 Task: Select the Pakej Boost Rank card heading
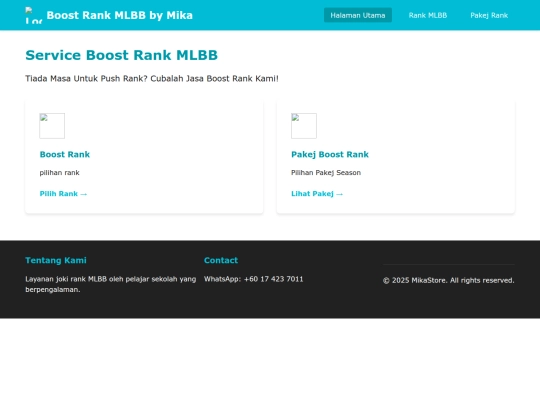click(x=330, y=154)
